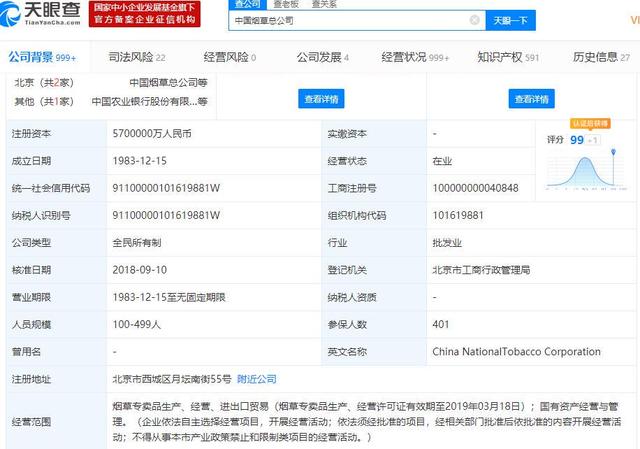Screen dimensions: 640x449
Task: Open the 公司发展 tab
Action: coord(322,57)
